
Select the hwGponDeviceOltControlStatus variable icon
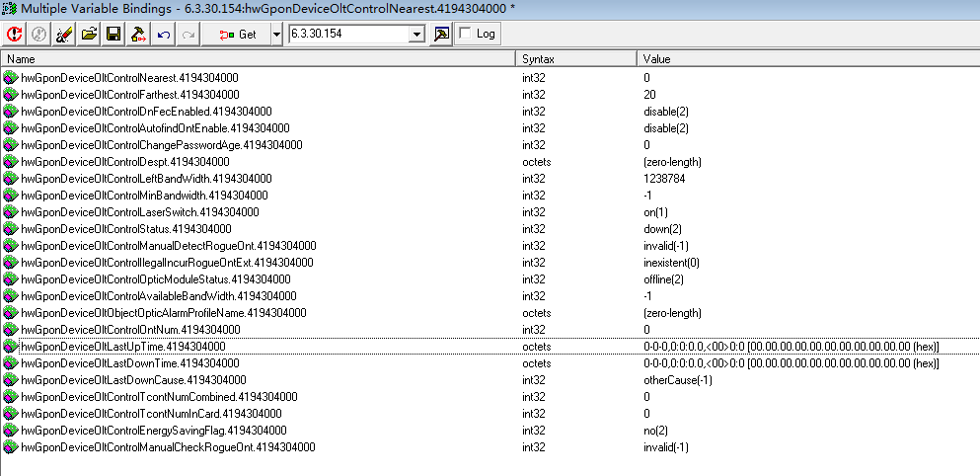11,229
